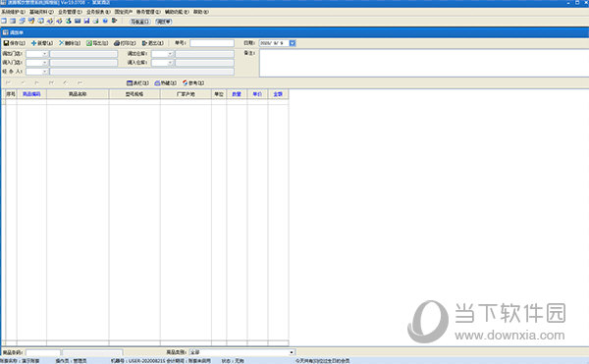Click the 型号规格 column header
The image size is (589, 364).
(134, 94)
